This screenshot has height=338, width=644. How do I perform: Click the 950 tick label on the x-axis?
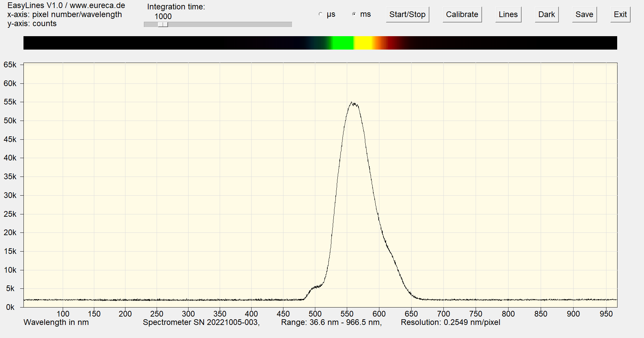[x=606, y=314]
